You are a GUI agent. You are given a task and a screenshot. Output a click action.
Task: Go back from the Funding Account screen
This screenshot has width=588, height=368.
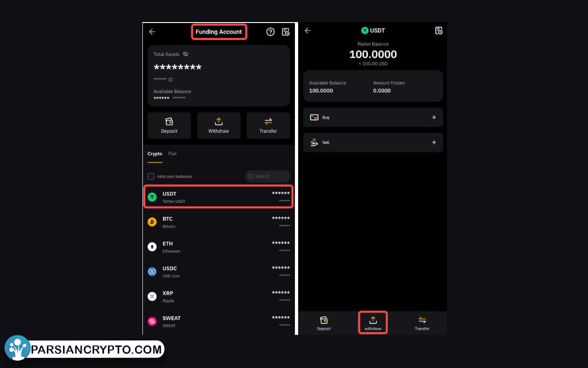point(152,32)
